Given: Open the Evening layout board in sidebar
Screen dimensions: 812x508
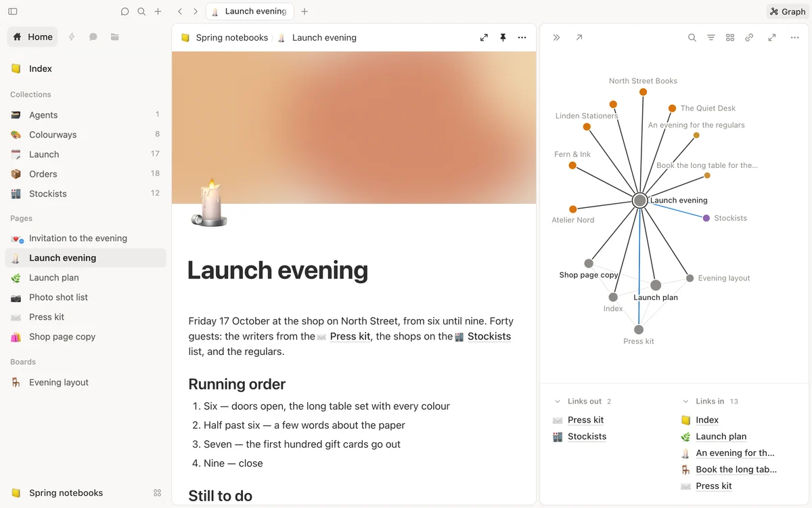Looking at the screenshot, I should pyautogui.click(x=86, y=383).
